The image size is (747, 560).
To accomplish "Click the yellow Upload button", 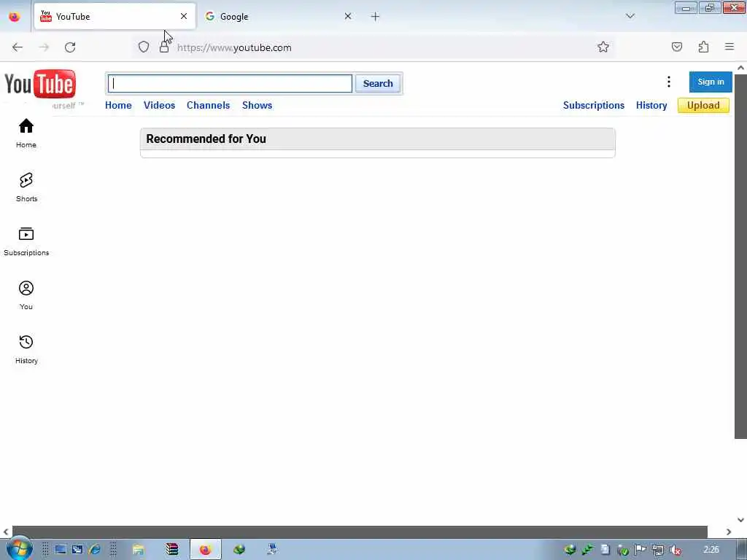I will 703,105.
